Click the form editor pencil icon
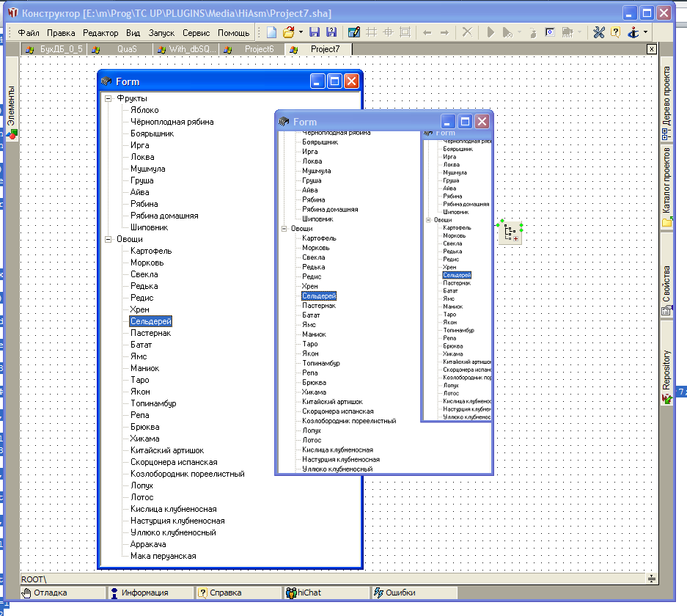The height and width of the screenshot is (616, 687). [353, 32]
